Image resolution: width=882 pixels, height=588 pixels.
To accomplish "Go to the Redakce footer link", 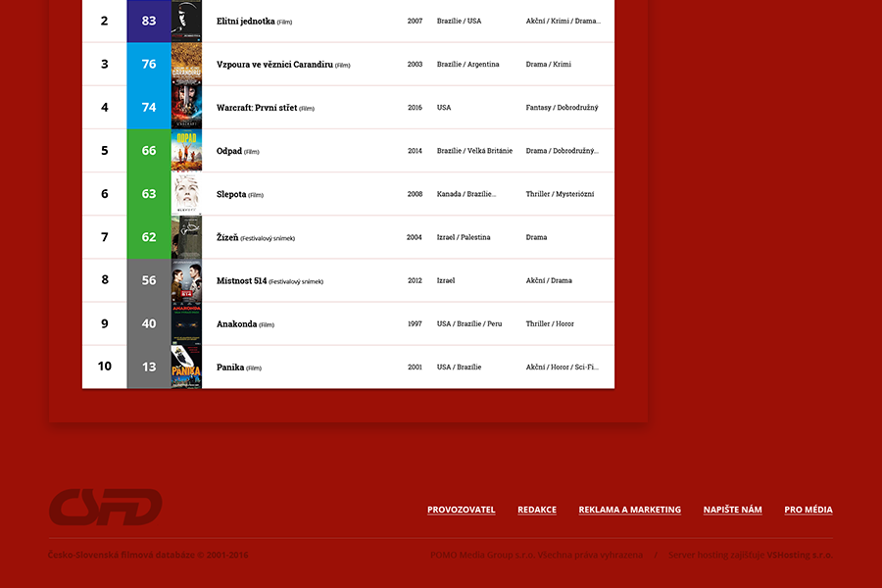I will [x=537, y=510].
